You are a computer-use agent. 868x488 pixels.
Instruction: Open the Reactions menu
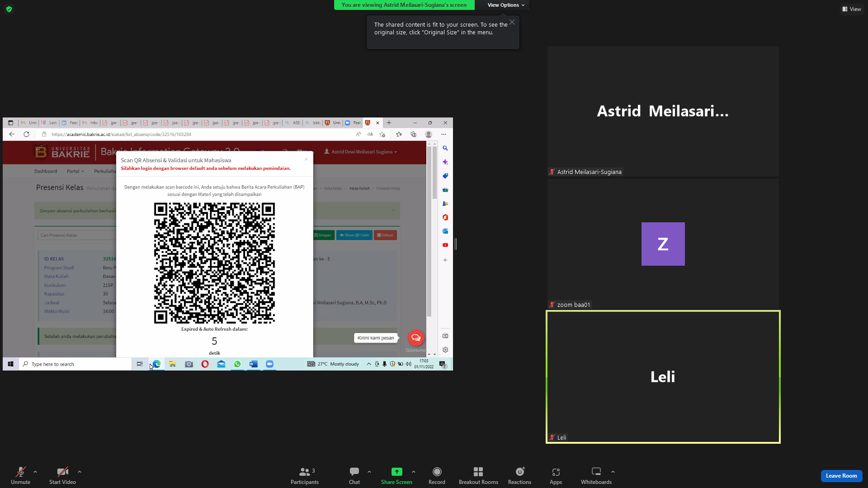pyautogui.click(x=519, y=476)
